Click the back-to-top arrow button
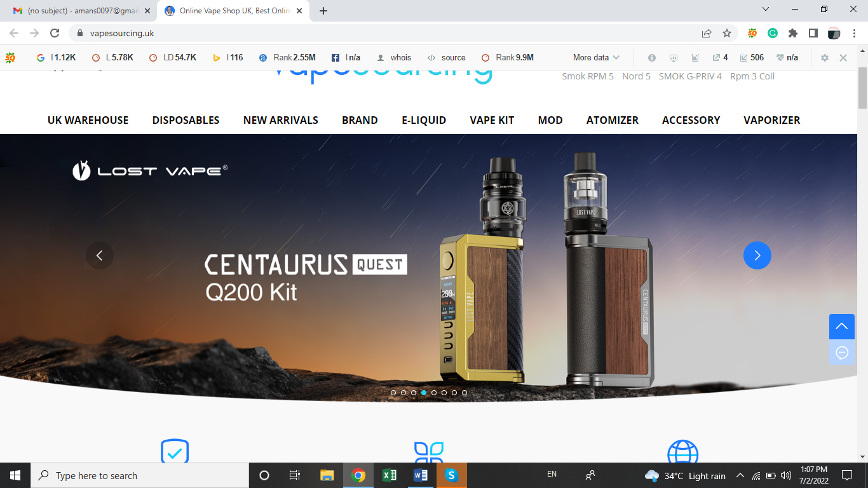The width and height of the screenshot is (868, 488). pos(842,327)
